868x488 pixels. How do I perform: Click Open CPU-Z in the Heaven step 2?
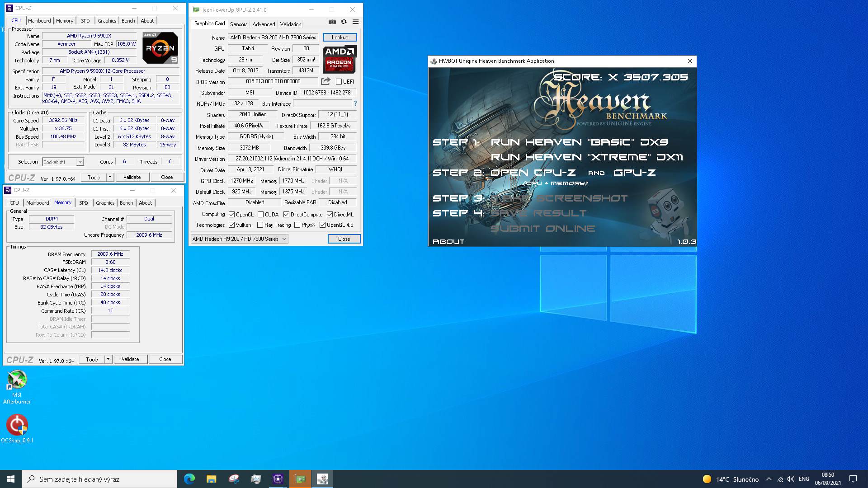click(x=533, y=173)
